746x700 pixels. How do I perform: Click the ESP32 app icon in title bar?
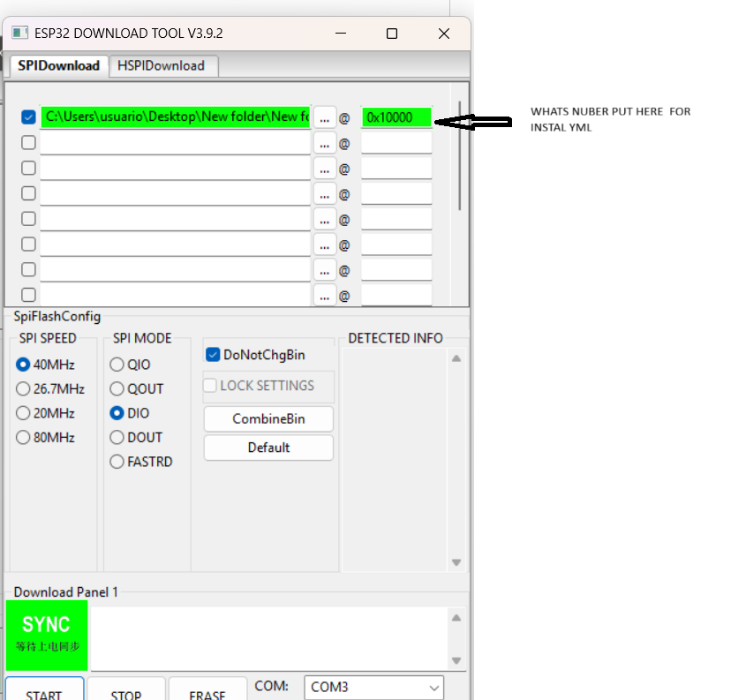click(x=19, y=34)
